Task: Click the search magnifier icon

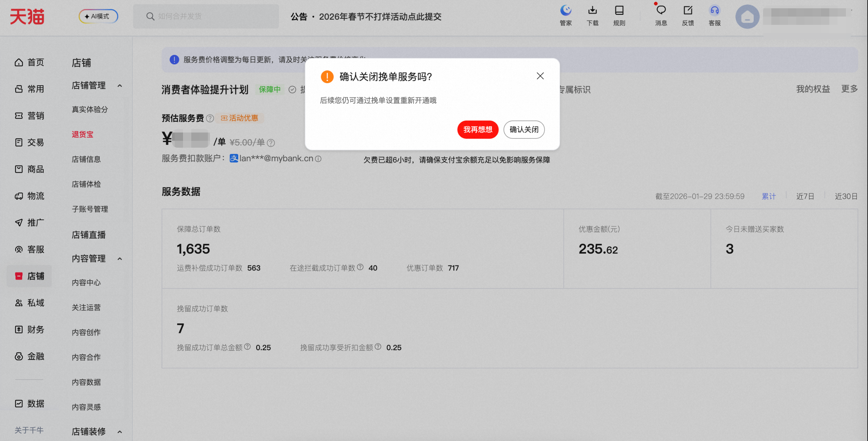Action: pos(150,16)
